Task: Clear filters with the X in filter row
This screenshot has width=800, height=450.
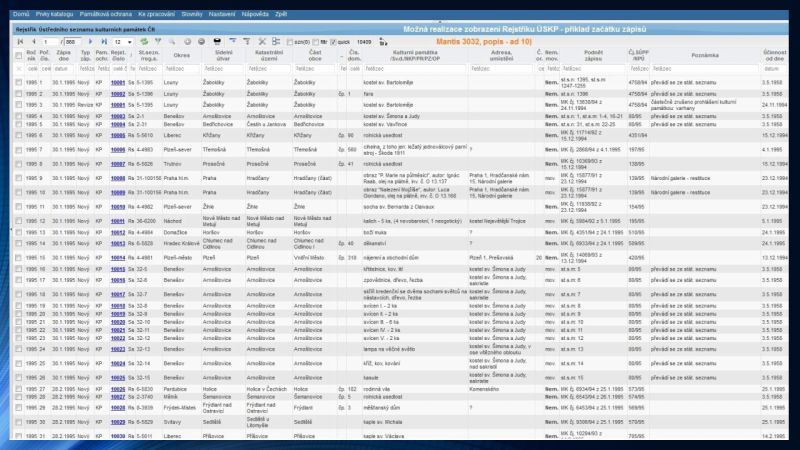Action: [x=19, y=68]
